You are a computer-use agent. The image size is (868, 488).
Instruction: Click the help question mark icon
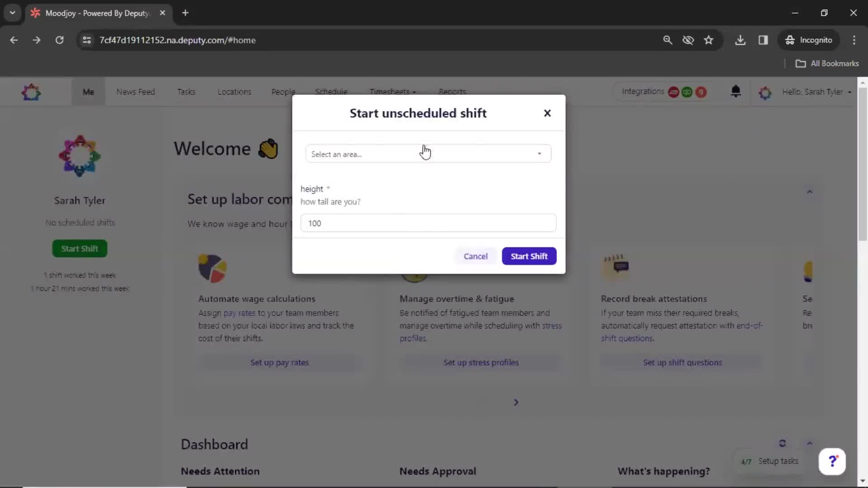833,460
